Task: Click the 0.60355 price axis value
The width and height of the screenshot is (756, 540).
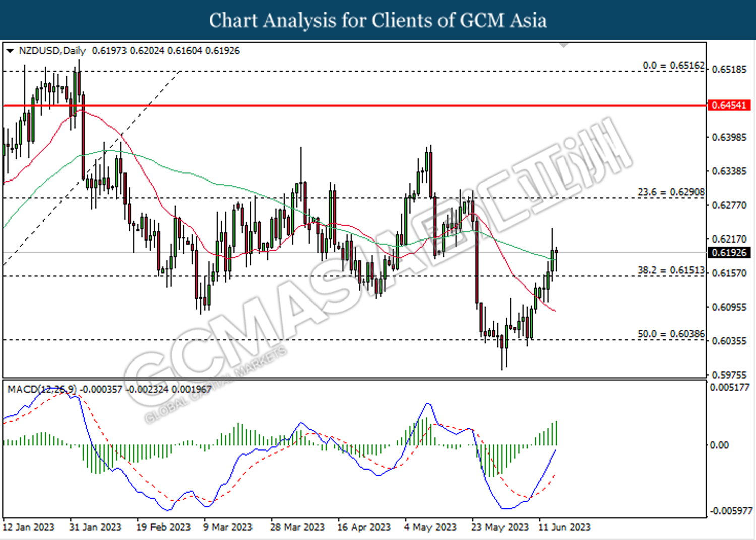Action: (729, 341)
